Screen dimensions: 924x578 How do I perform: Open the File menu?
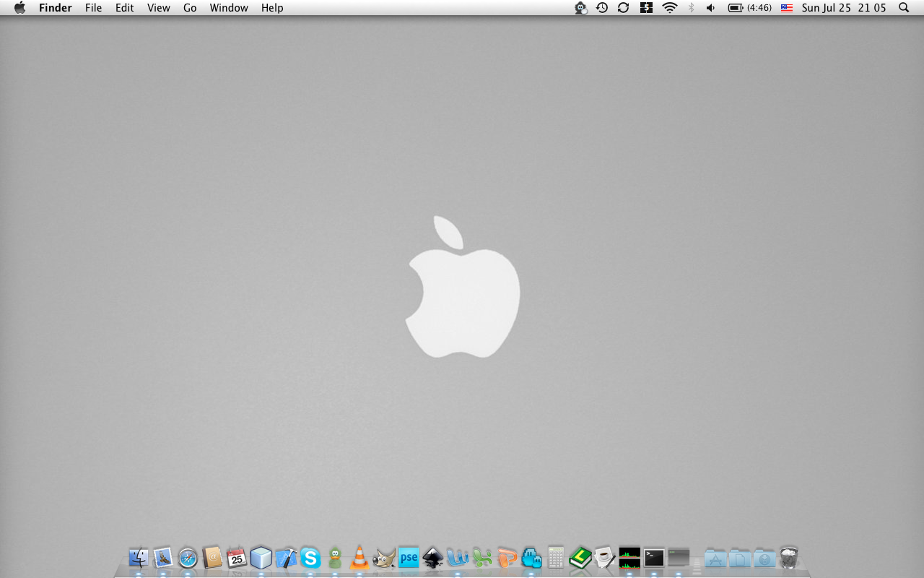(x=93, y=8)
